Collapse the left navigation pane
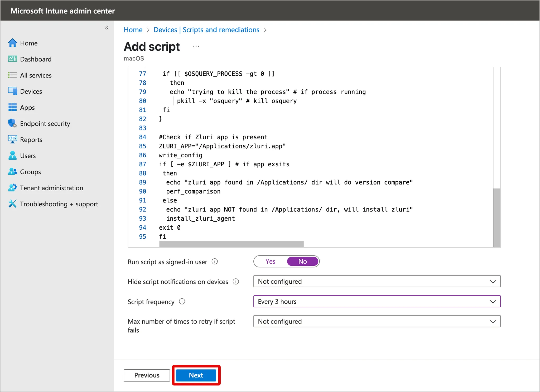Image resolution: width=540 pixels, height=392 pixels. click(107, 28)
